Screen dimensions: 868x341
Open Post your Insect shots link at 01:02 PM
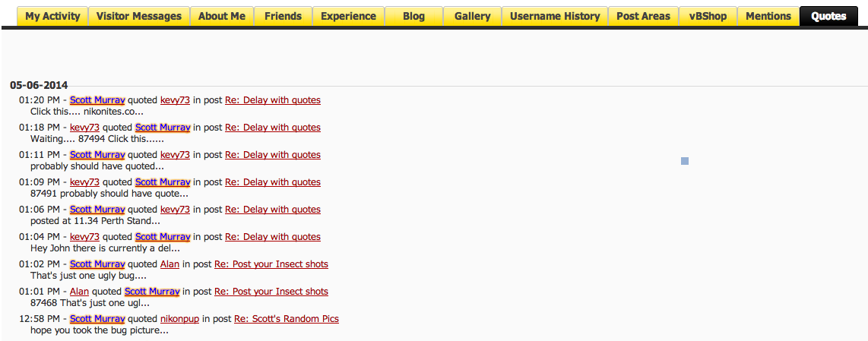tap(271, 264)
